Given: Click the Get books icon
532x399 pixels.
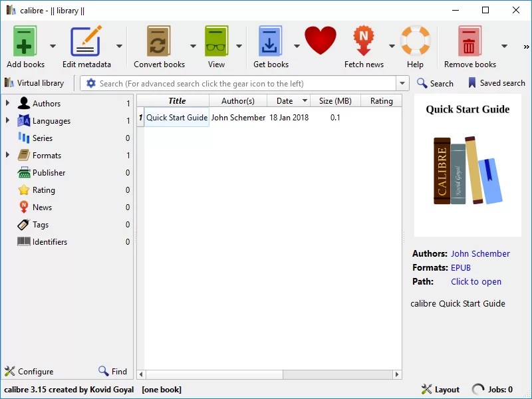Looking at the screenshot, I should point(269,41).
